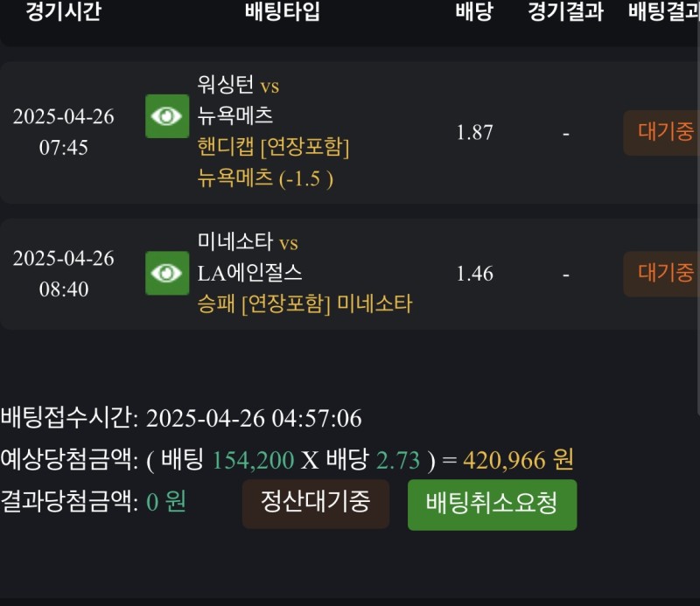The width and height of the screenshot is (700, 606).
Task: Click the 1.46 odds value
Action: tap(475, 274)
